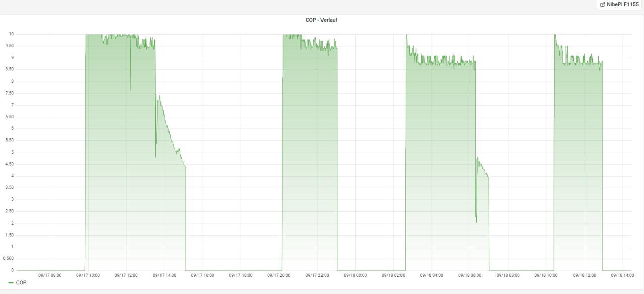The image size is (644, 294).
Task: Click the y-axis value 2.50
Action: (x=10, y=211)
